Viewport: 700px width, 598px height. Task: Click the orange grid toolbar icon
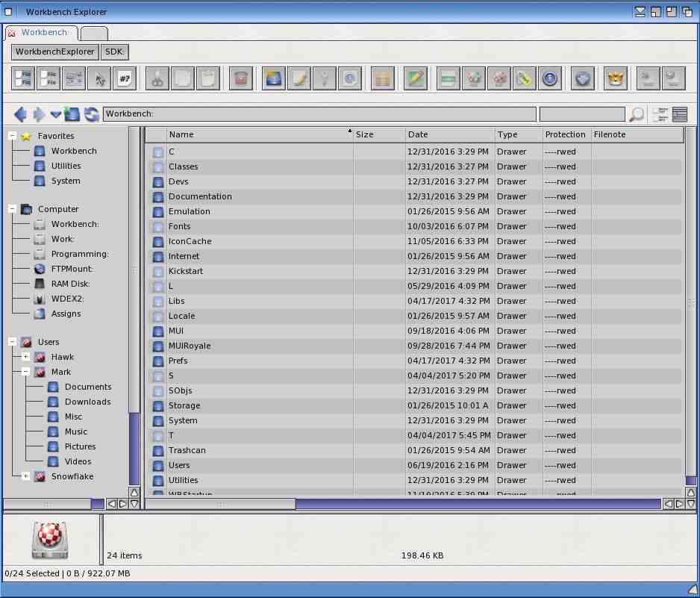pos(383,78)
